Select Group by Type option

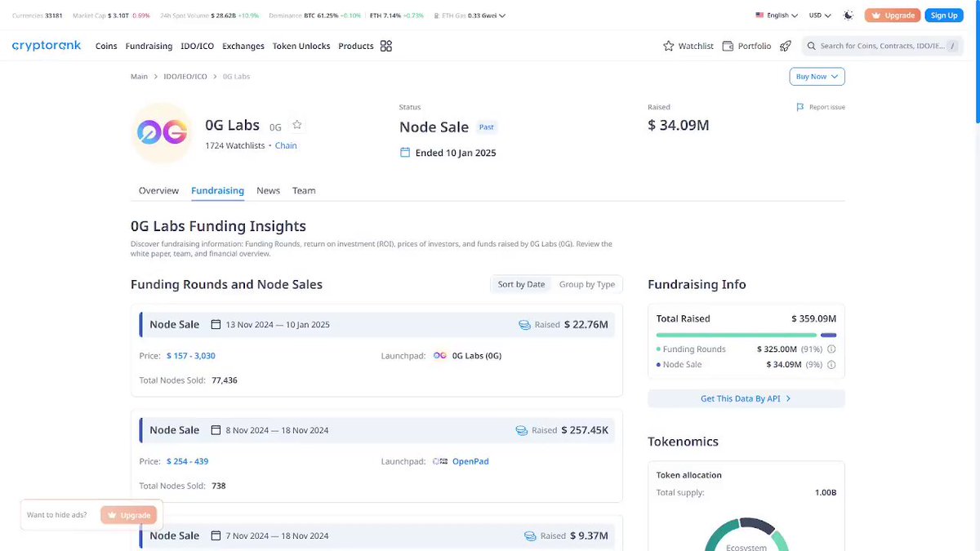587,285
